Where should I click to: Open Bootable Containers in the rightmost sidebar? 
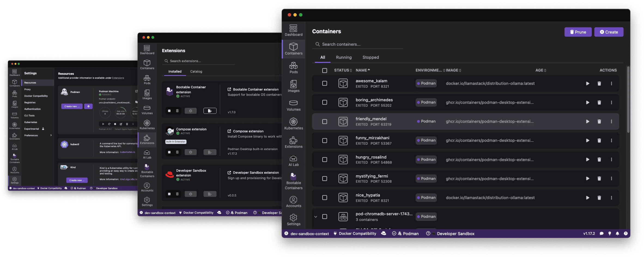293,181
